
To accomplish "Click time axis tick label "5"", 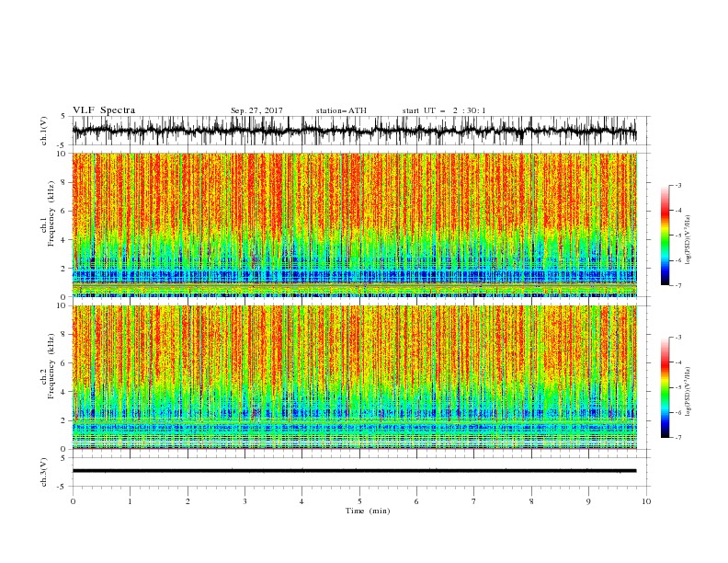I will coord(359,501).
